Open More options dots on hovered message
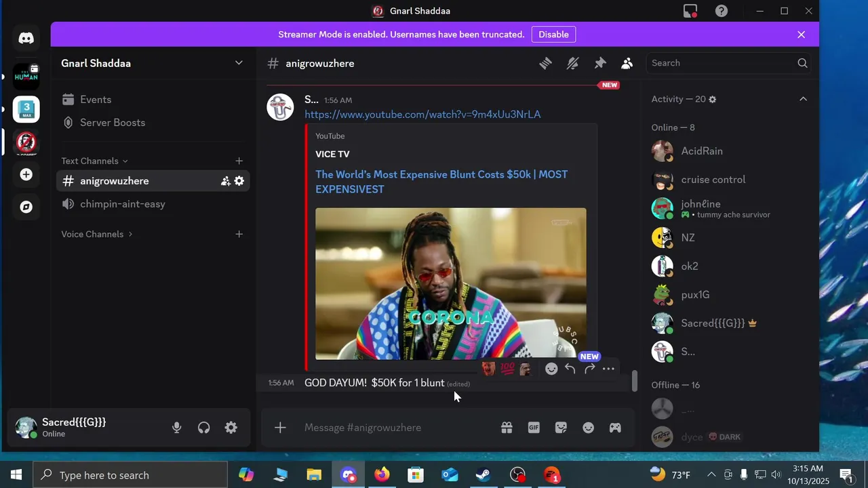 point(608,369)
